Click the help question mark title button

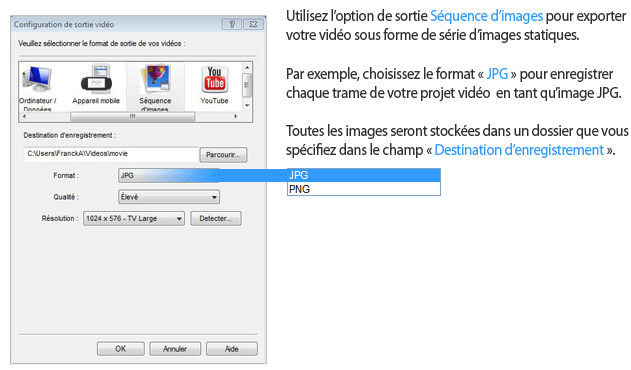click(x=232, y=24)
